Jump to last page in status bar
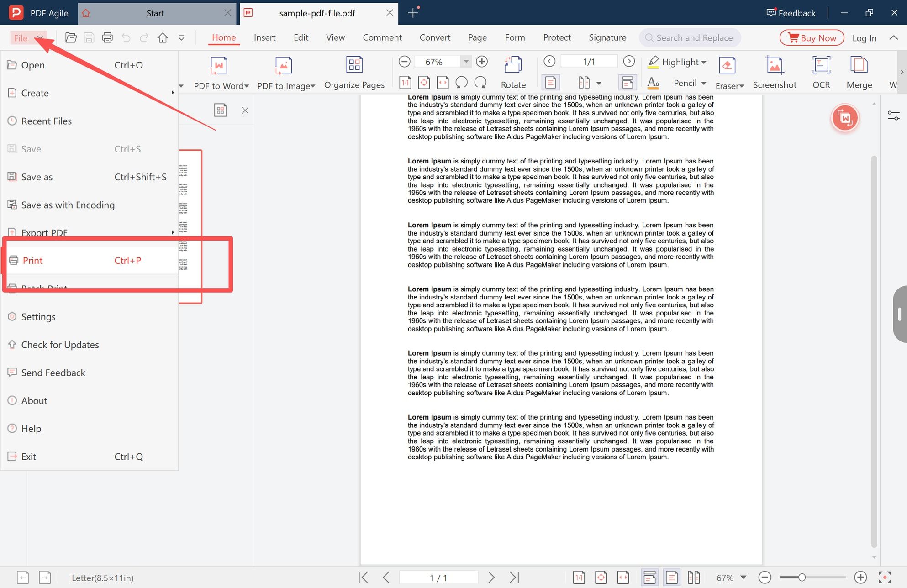Image resolution: width=907 pixels, height=588 pixels. click(514, 577)
